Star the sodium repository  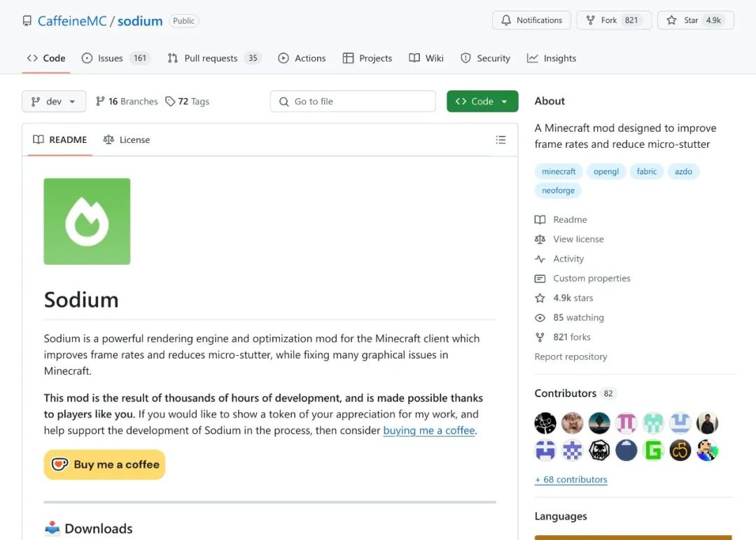coord(695,20)
